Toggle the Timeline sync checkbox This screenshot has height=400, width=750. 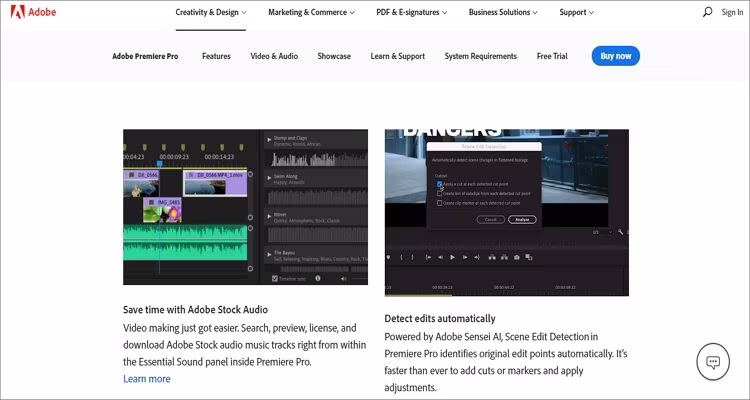[x=275, y=278]
